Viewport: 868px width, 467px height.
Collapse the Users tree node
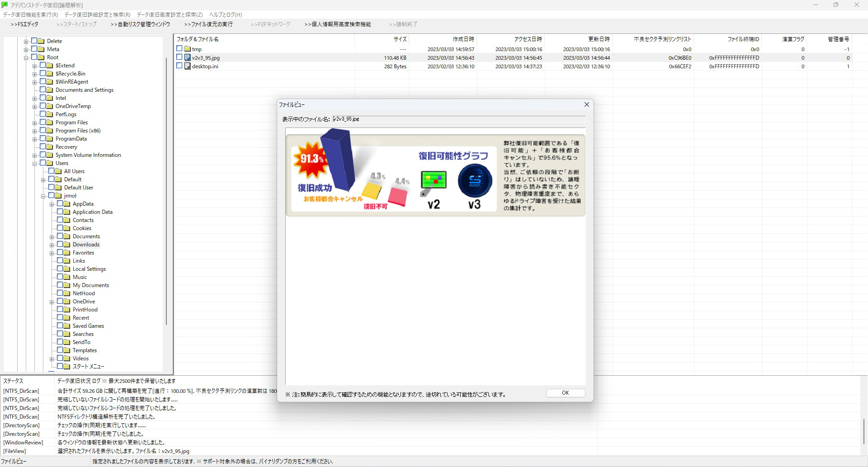(35, 164)
